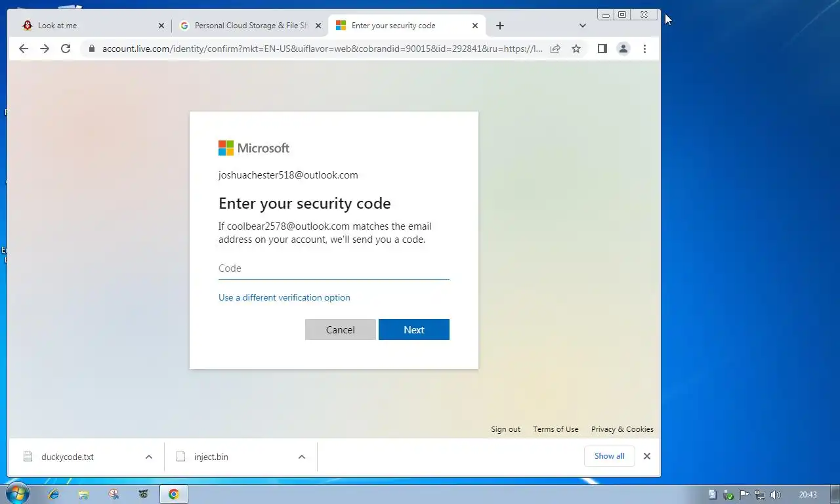Open Privacy & Cookies link
Image resolution: width=840 pixels, height=504 pixels.
(622, 429)
